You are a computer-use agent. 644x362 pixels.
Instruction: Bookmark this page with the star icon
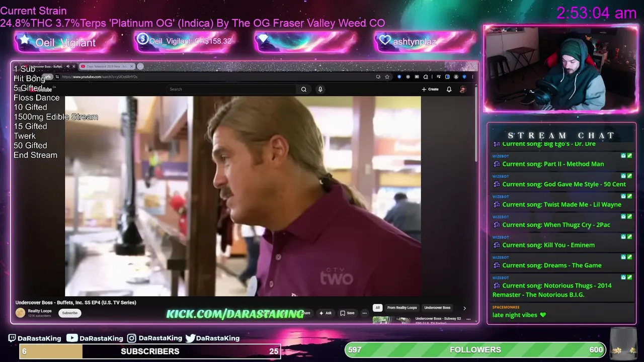(387, 77)
